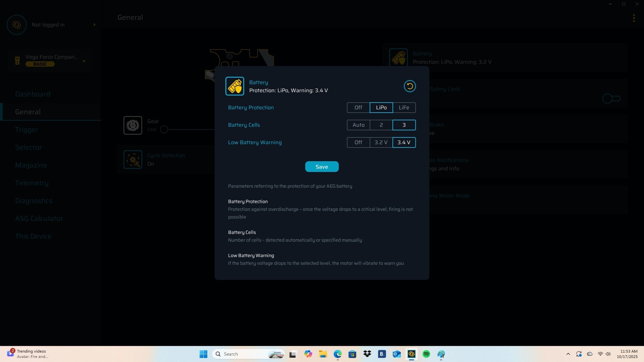Turn Battery Protection Off
The image size is (644, 362).
[358, 108]
